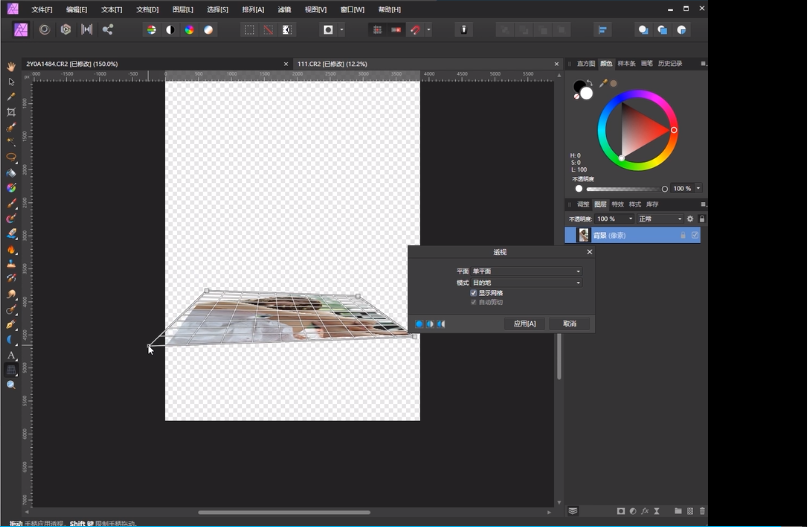Viewport: 808px width, 527px height.
Task: Select the Selection Brush tool
Action: tap(11, 127)
